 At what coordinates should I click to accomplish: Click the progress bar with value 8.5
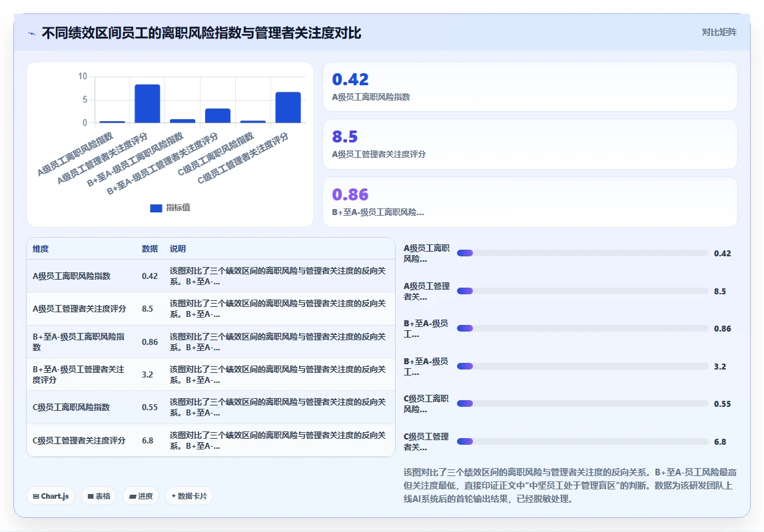[x=582, y=291]
